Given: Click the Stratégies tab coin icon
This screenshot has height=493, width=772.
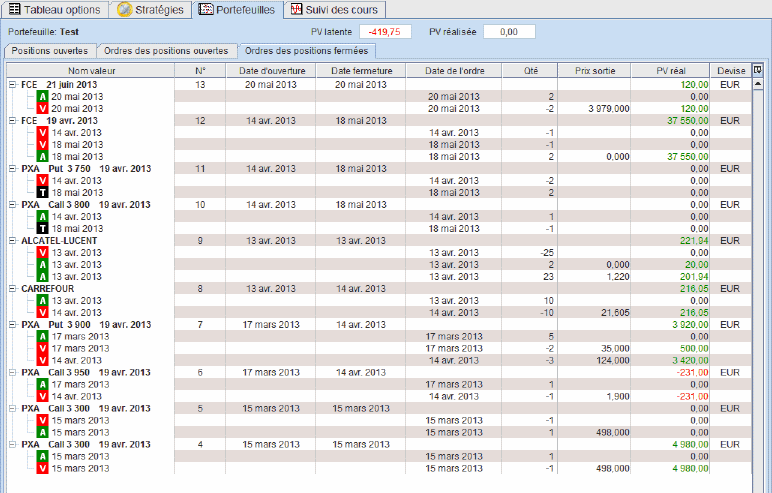Looking at the screenshot, I should point(125,9).
